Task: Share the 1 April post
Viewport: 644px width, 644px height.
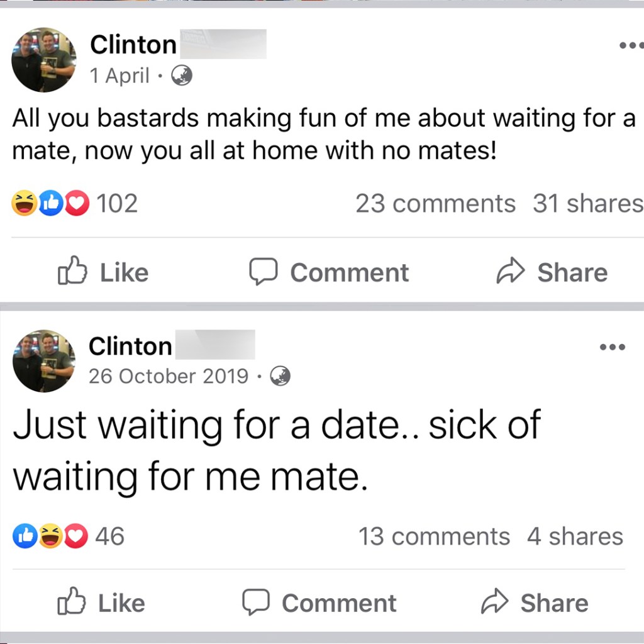Action: 552,272
